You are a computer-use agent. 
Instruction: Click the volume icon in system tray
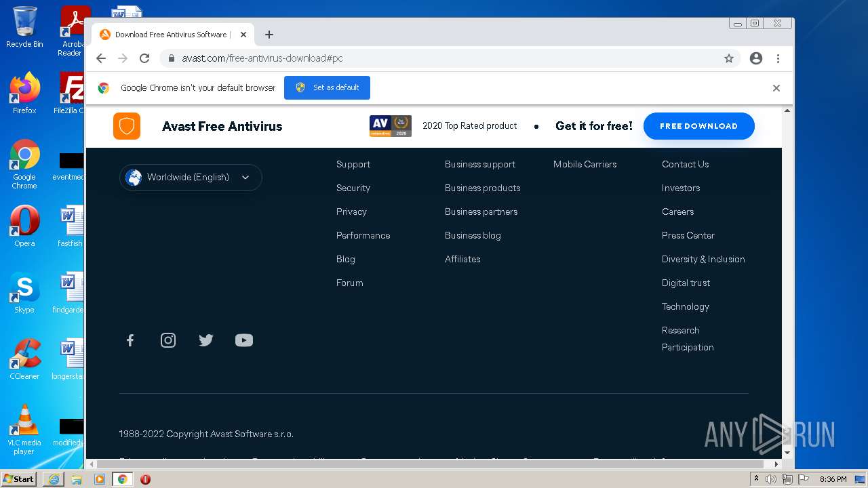point(771,479)
